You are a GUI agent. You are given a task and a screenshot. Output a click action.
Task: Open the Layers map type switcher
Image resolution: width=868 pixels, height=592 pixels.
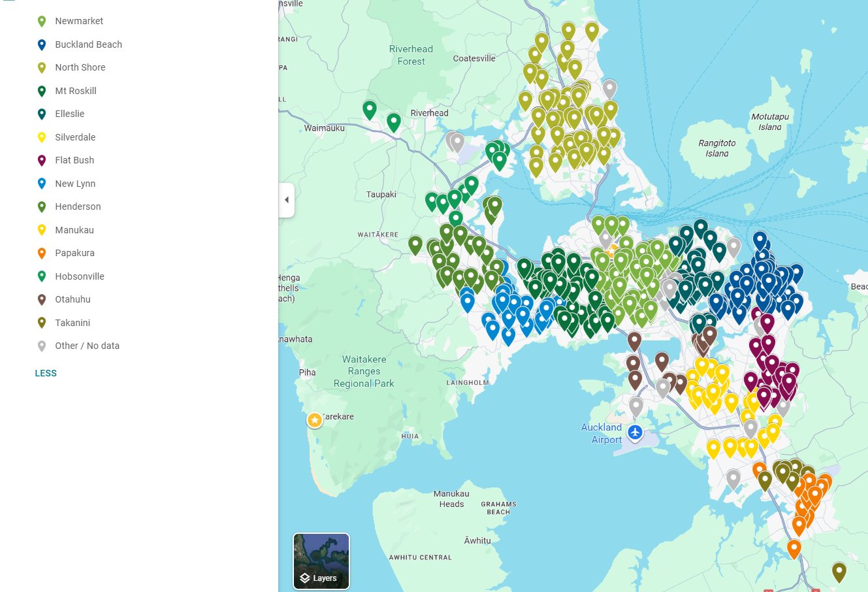(x=321, y=561)
